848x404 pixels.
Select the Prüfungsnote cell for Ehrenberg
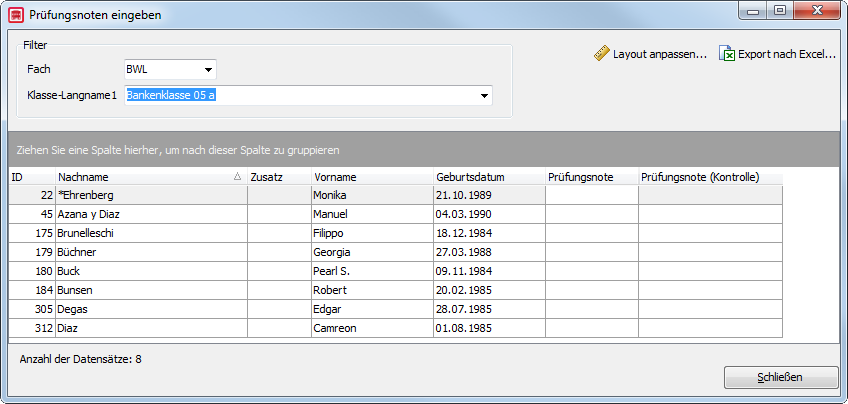pos(592,195)
